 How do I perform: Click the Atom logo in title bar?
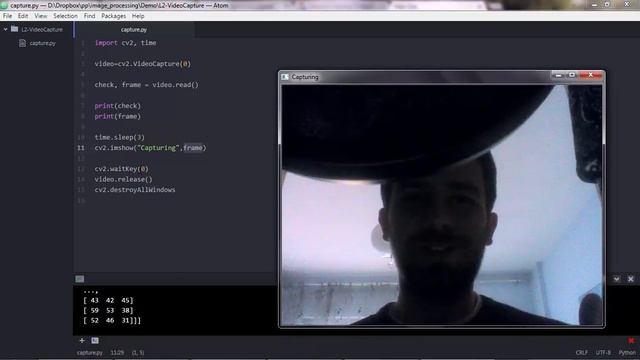(4, 5)
